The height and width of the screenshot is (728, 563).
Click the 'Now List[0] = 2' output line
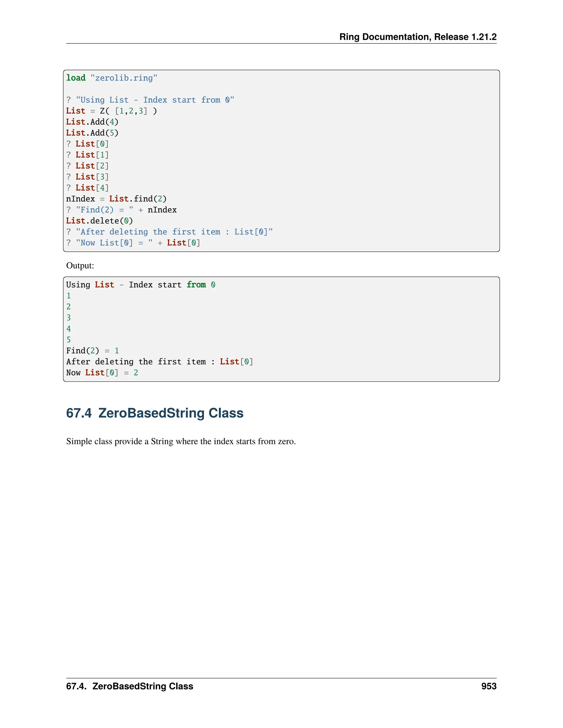pos(102,373)
